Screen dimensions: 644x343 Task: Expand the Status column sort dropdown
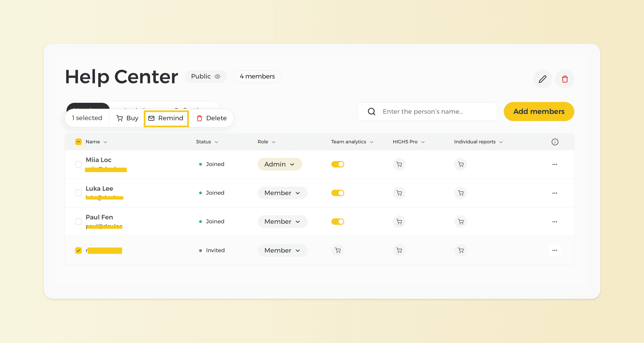click(216, 142)
